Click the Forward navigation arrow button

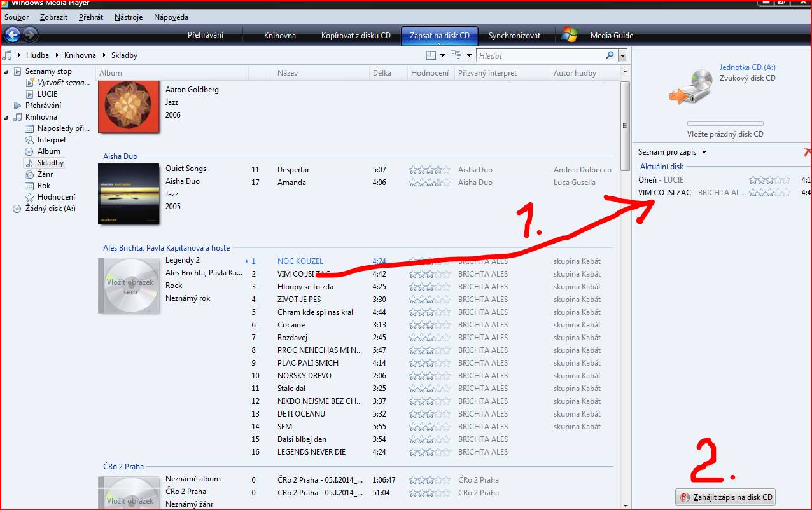point(31,34)
